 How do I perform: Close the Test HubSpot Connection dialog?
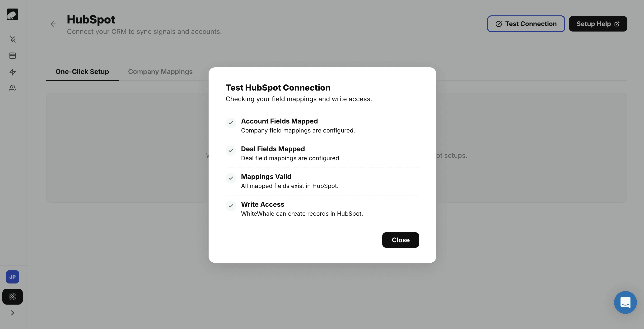tap(401, 240)
